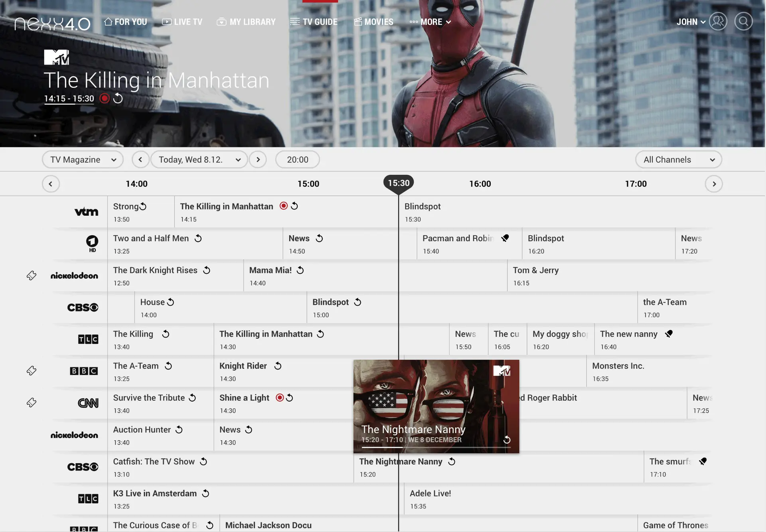Select the first TLC channel logo
Screen dimensions: 766x532
88,339
